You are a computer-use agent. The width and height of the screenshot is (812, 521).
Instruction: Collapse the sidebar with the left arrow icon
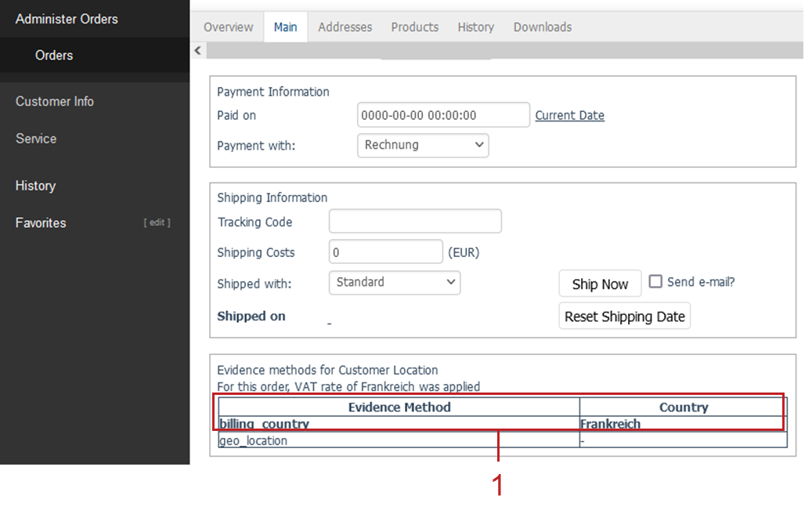(x=197, y=50)
